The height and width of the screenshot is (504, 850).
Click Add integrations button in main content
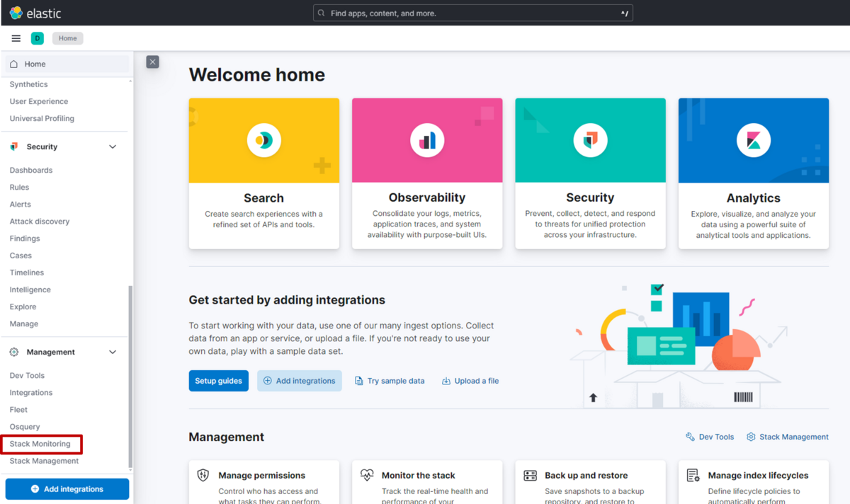pyautogui.click(x=300, y=381)
